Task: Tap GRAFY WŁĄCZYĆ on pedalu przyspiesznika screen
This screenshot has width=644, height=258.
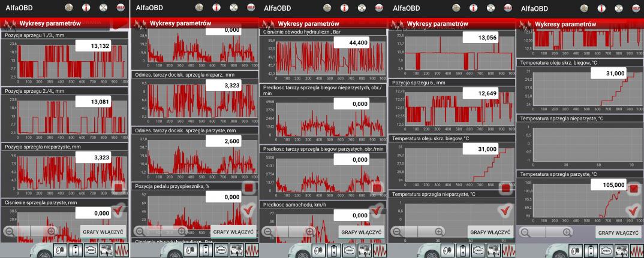Action: 233,231
